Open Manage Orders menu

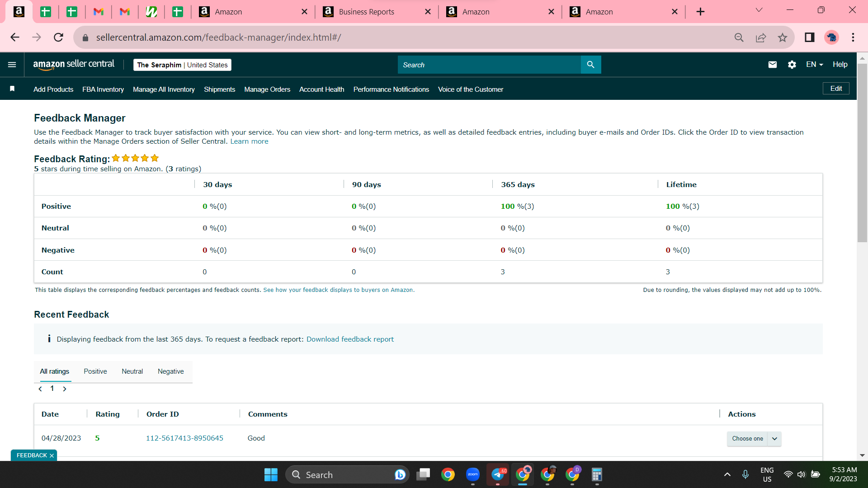point(267,89)
